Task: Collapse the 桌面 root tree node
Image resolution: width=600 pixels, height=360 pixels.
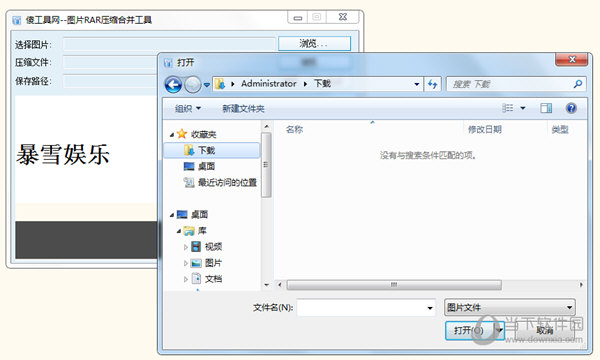Action: tap(172, 215)
